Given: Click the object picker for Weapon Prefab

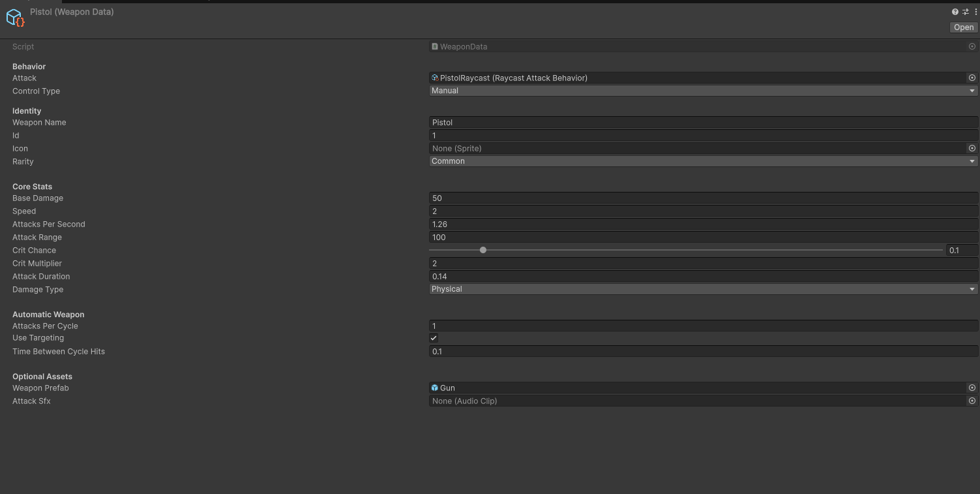Looking at the screenshot, I should 972,388.
